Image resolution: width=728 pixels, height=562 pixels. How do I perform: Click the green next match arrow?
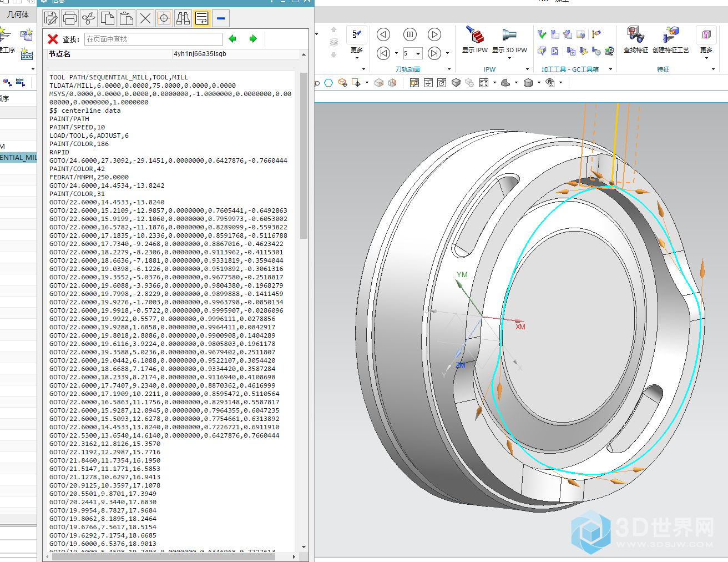coord(253,39)
